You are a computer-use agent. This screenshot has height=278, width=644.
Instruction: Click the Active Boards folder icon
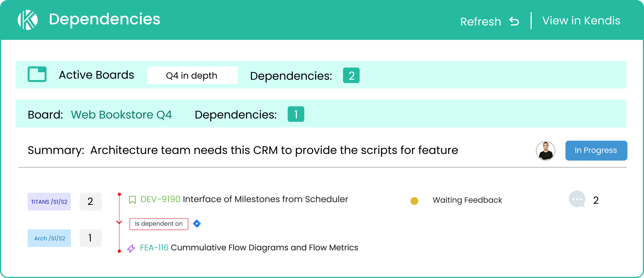(37, 74)
